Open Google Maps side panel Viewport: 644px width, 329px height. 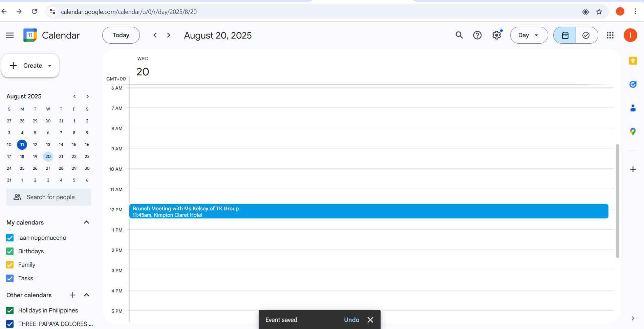click(x=633, y=132)
